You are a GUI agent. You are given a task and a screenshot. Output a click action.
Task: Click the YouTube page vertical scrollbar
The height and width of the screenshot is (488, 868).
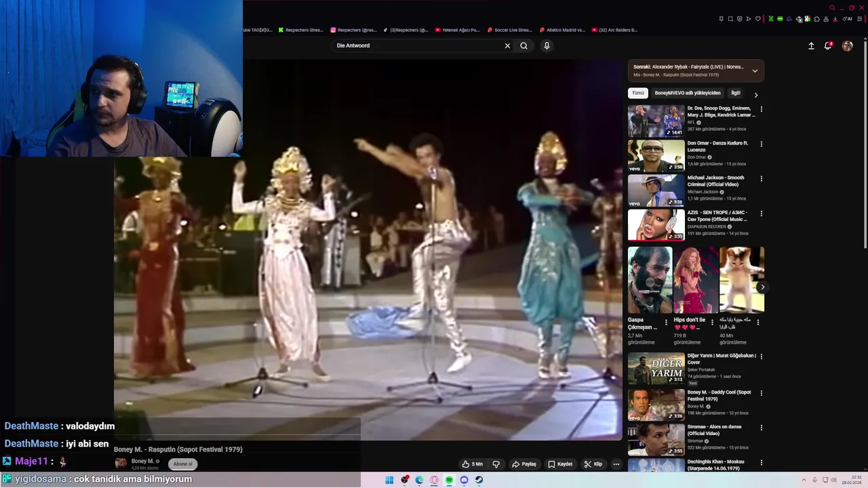coord(865,146)
